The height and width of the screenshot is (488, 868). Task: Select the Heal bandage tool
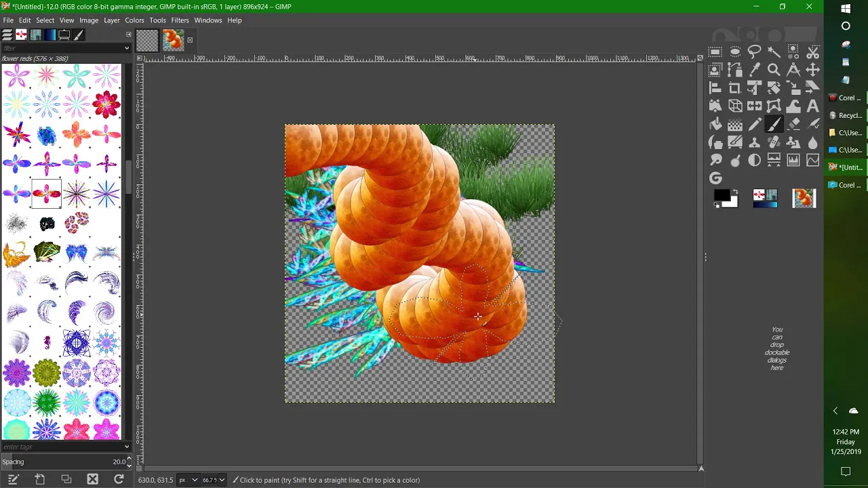774,142
